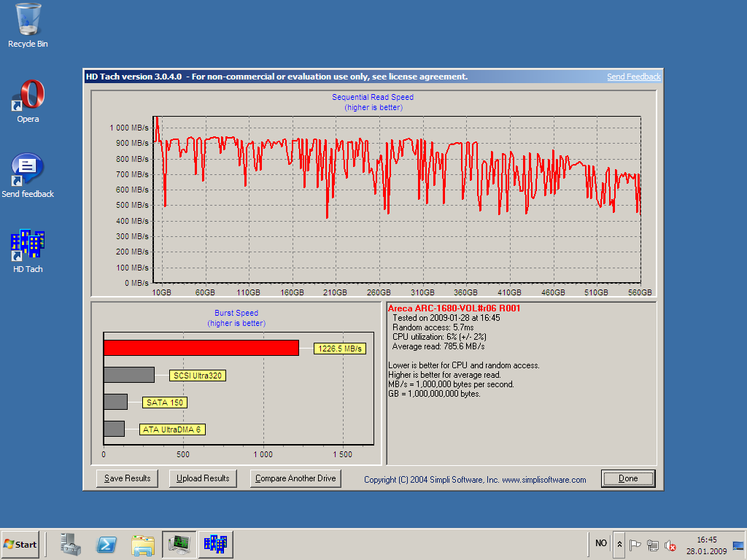Image resolution: width=747 pixels, height=560 pixels.
Task: Click Compare Another Drive button
Action: click(295, 478)
